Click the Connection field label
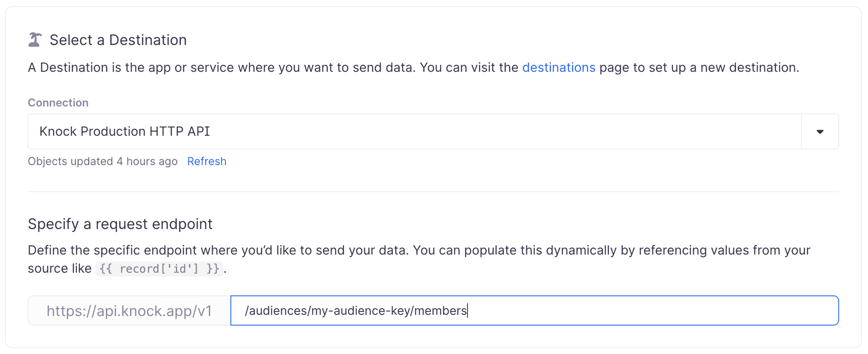Viewport: 868px width, 354px height. coord(58,102)
